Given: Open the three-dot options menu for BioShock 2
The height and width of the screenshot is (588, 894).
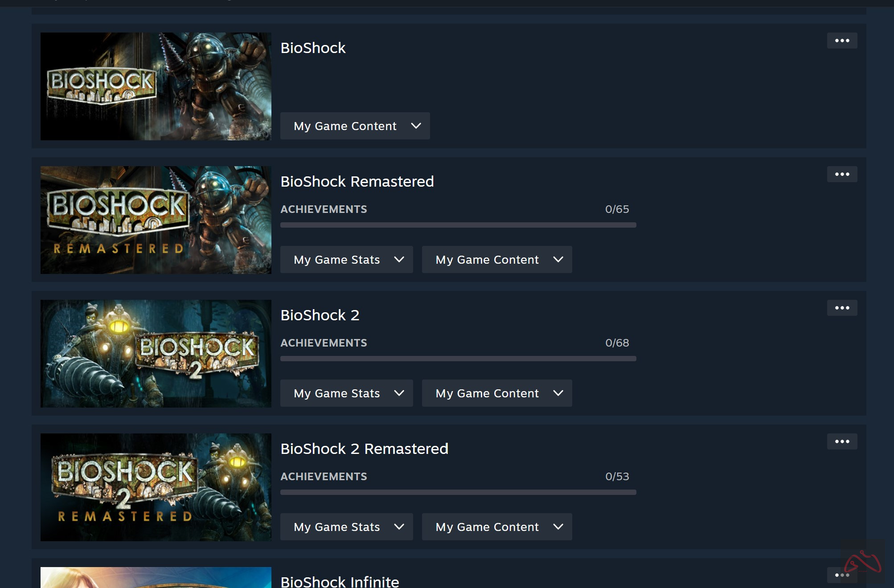Looking at the screenshot, I should tap(842, 308).
